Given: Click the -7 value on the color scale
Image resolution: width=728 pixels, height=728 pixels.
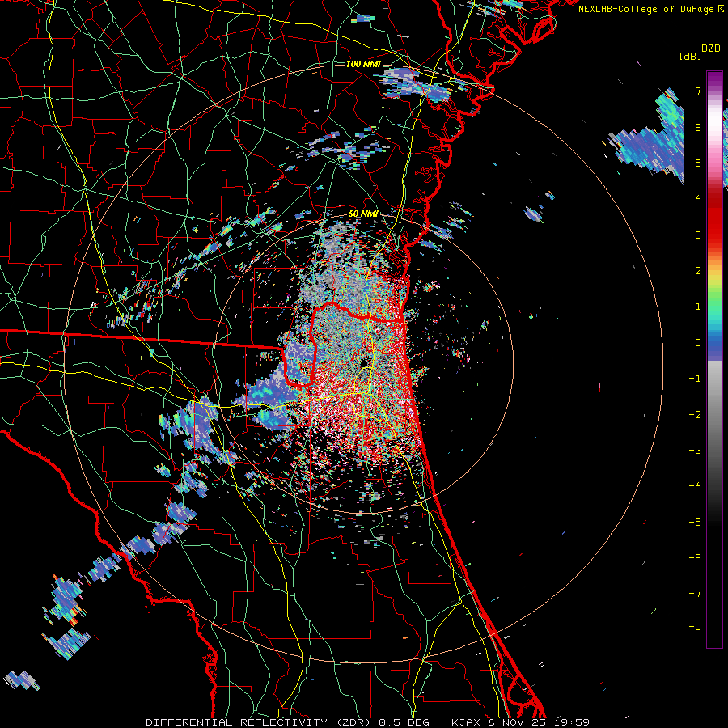Looking at the screenshot, I should pyautogui.click(x=695, y=594).
